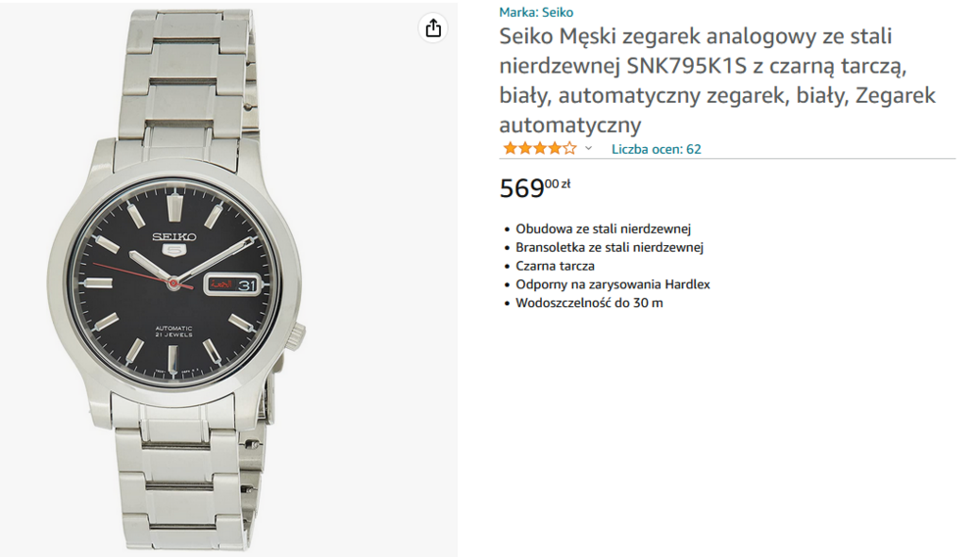Viewport: 980px width, 557px height.
Task: Open the Liczba ocen: 62 reviews link
Action: (x=656, y=149)
